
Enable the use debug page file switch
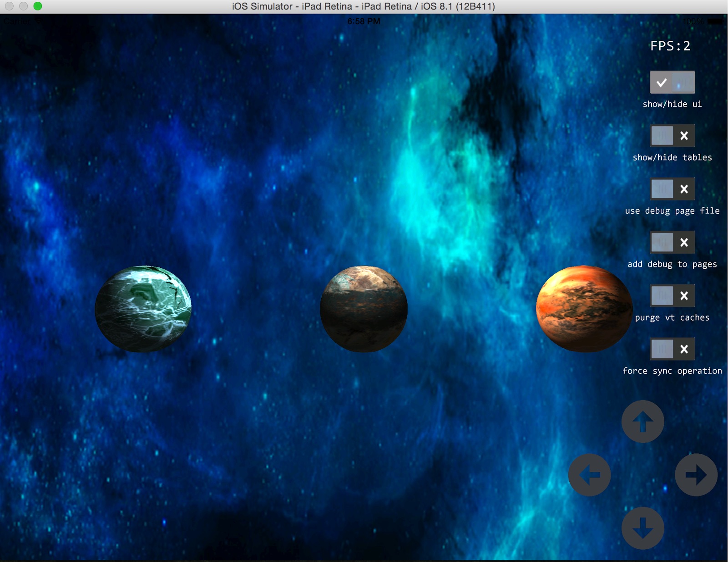coord(672,189)
